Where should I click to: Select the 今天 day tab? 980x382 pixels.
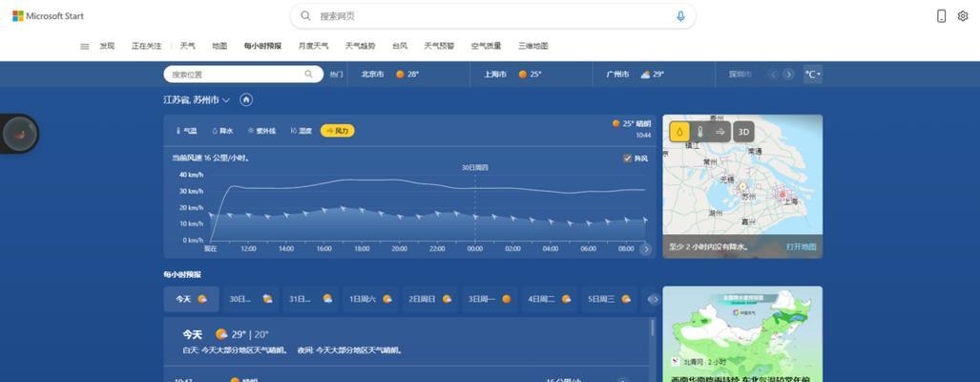pyautogui.click(x=191, y=299)
